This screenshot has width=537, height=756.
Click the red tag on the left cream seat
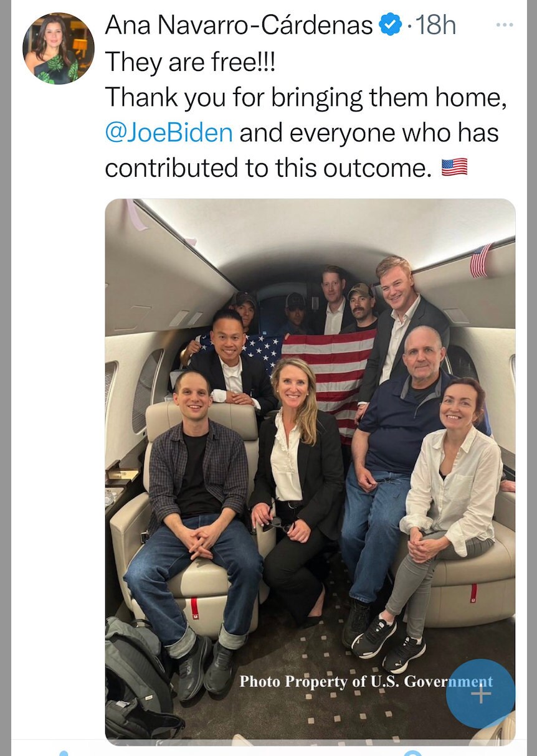[195, 608]
